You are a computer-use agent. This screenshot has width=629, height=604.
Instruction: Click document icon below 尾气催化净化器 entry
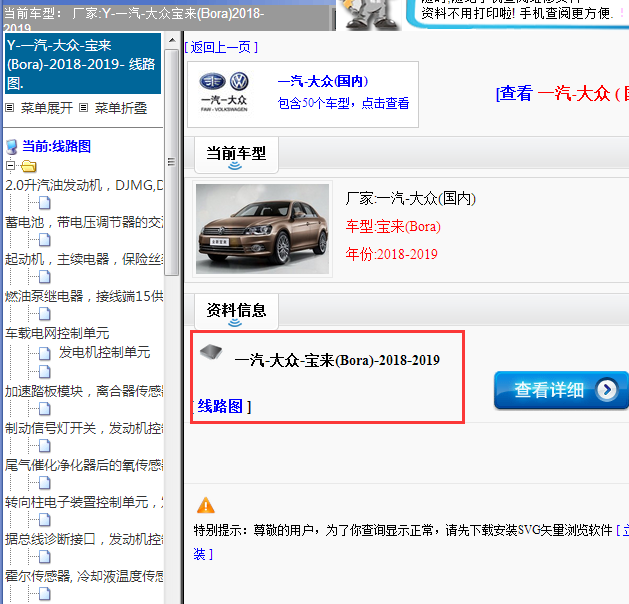[x=45, y=483]
